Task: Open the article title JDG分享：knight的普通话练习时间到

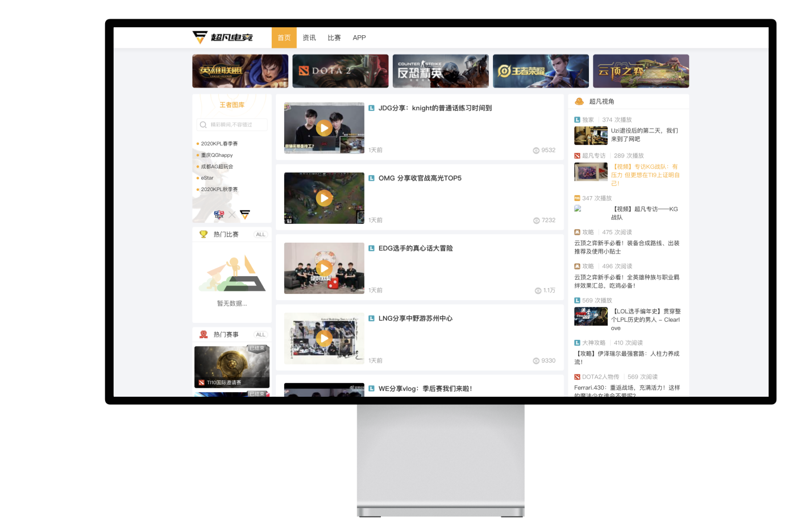Action: click(435, 108)
